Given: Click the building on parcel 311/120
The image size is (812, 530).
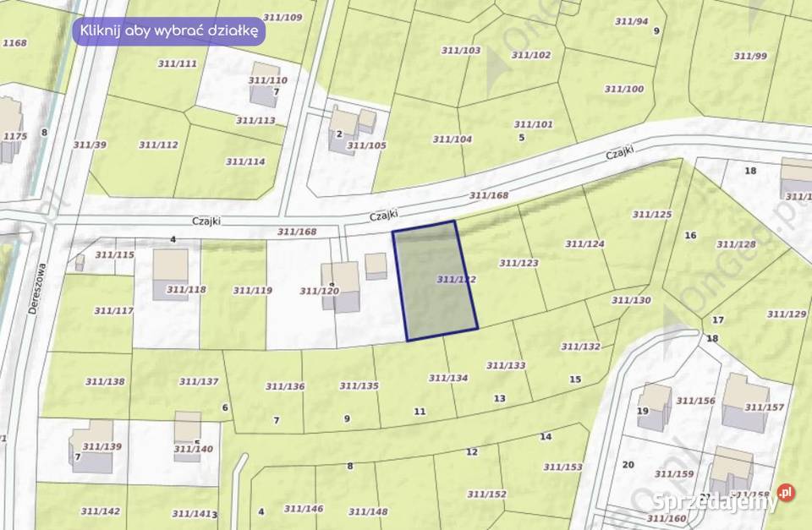Looking at the screenshot, I should (x=341, y=287).
